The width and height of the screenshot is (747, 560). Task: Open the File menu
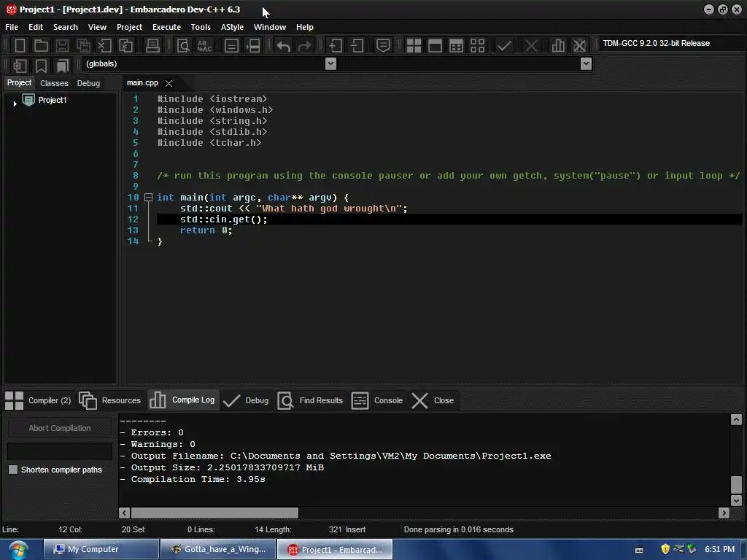pyautogui.click(x=12, y=27)
